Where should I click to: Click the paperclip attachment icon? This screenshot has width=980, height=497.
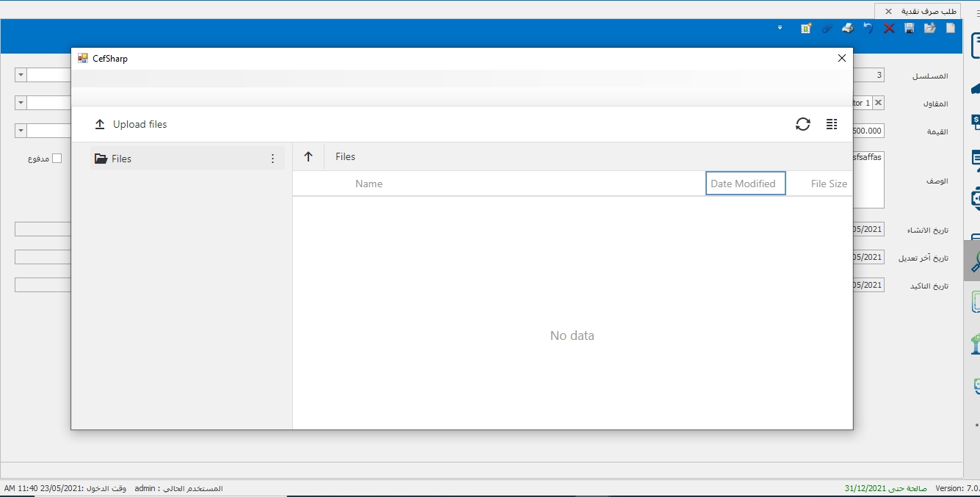click(827, 29)
